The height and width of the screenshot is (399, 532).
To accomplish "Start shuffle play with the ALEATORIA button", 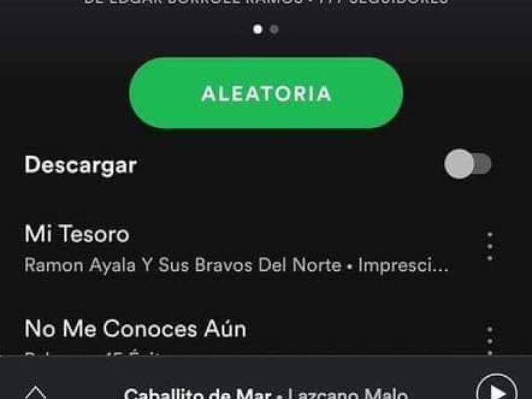I will point(266,93).
